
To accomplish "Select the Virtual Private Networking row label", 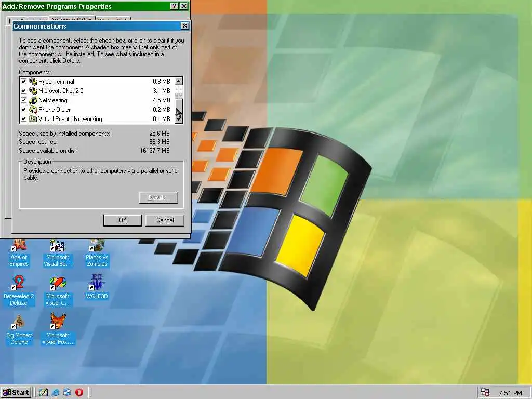I will pyautogui.click(x=70, y=119).
